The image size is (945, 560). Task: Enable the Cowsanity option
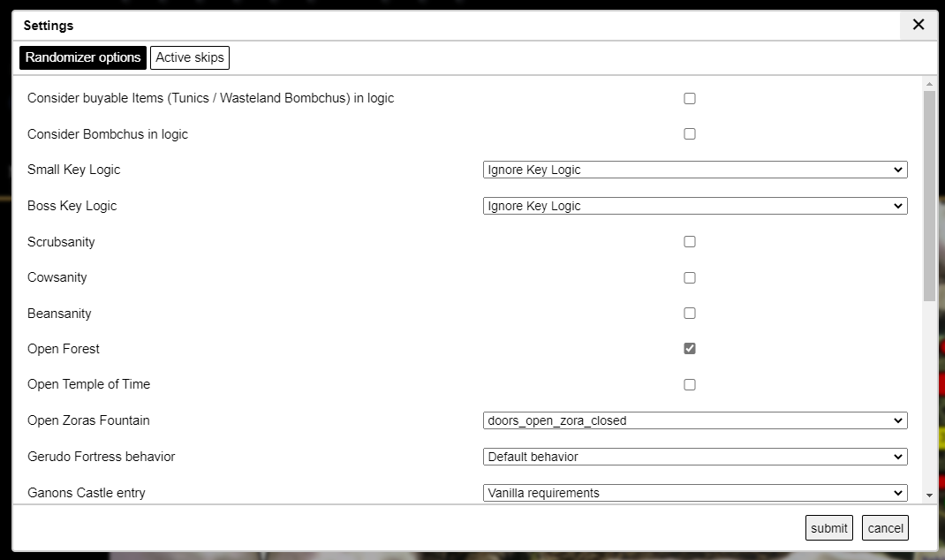tap(690, 277)
